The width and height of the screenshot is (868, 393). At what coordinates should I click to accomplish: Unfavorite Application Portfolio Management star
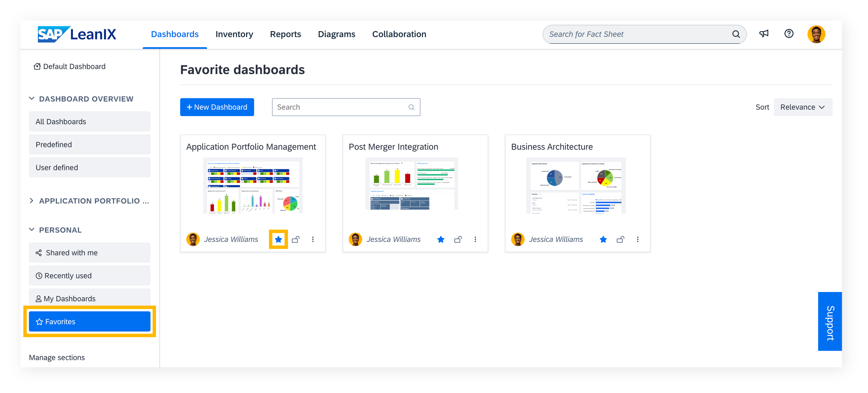[278, 239]
